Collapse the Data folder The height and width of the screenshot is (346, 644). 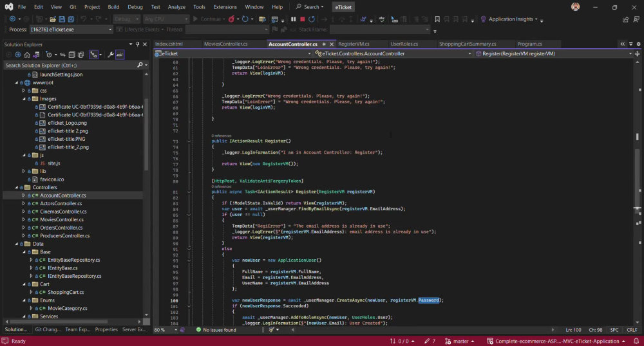[x=17, y=244]
